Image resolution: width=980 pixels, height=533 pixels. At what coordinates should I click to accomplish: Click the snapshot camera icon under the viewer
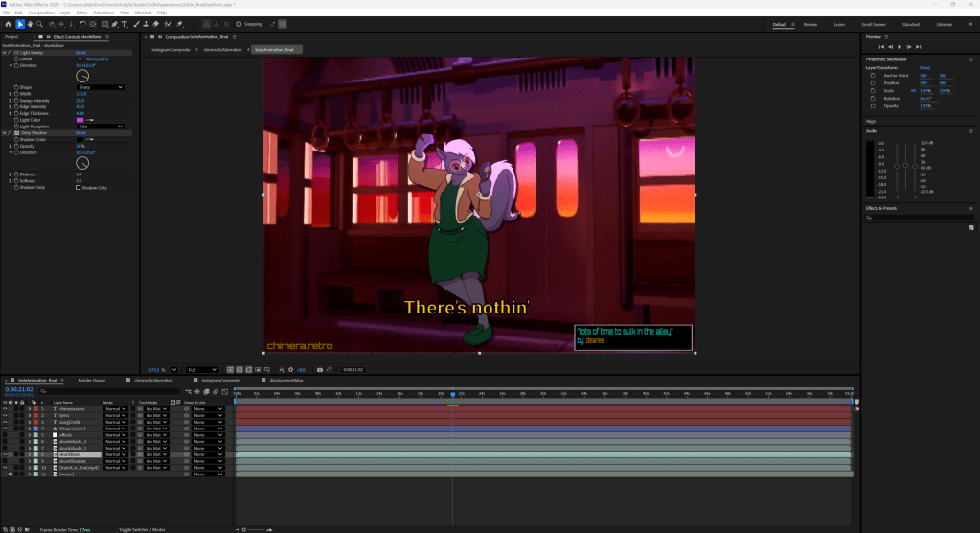[319, 369]
